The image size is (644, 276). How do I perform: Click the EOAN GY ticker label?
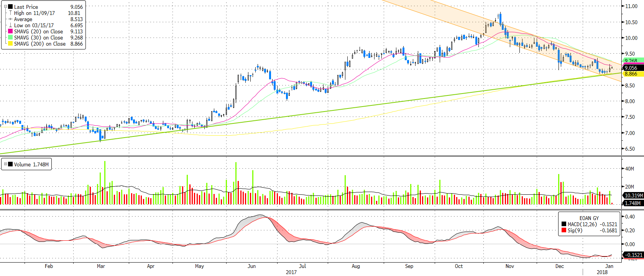pyautogui.click(x=589, y=218)
